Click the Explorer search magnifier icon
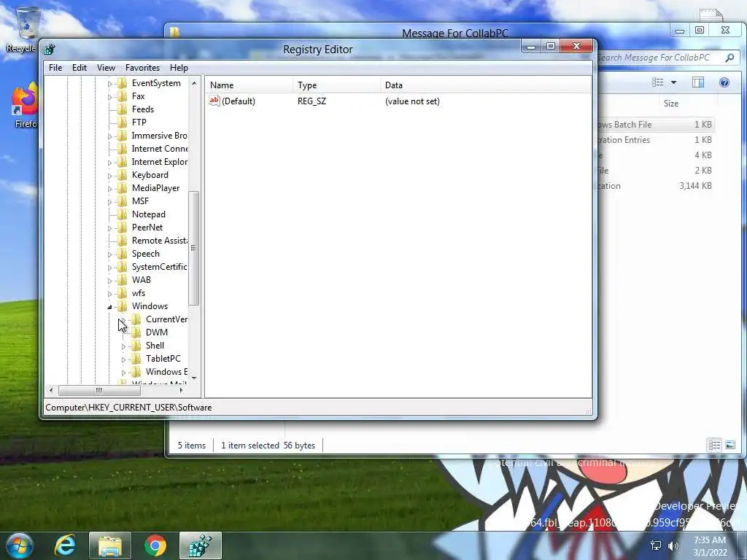 729,58
